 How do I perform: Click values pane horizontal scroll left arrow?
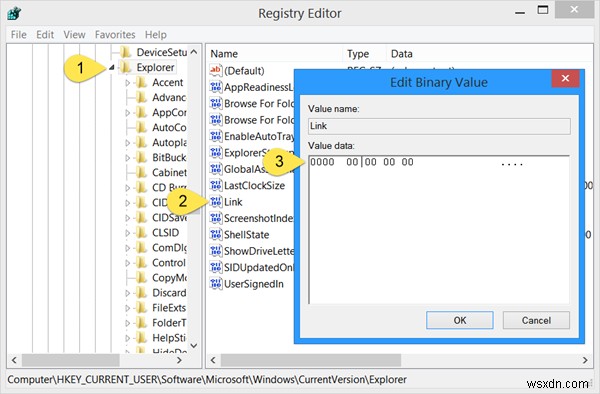tap(213, 360)
